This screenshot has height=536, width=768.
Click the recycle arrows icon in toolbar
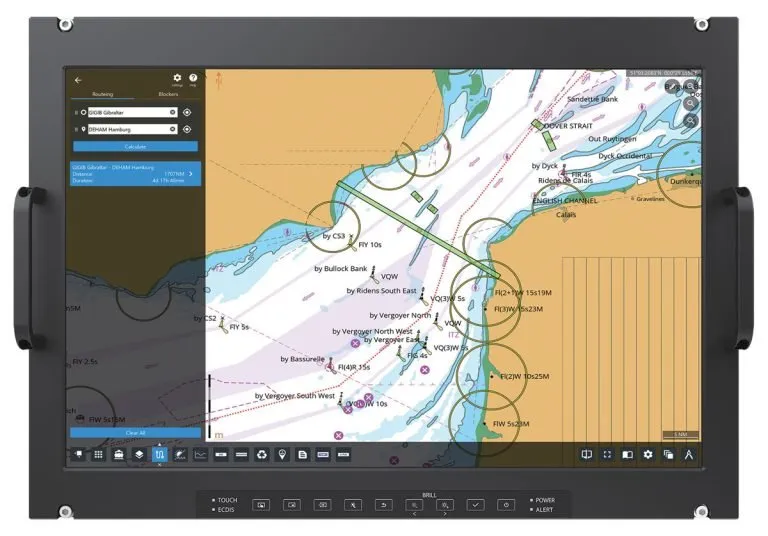[262, 455]
